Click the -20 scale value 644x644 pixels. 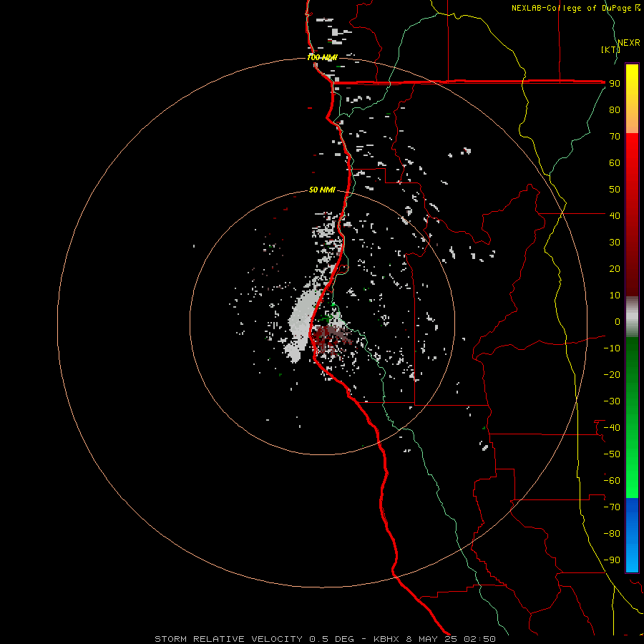point(612,374)
